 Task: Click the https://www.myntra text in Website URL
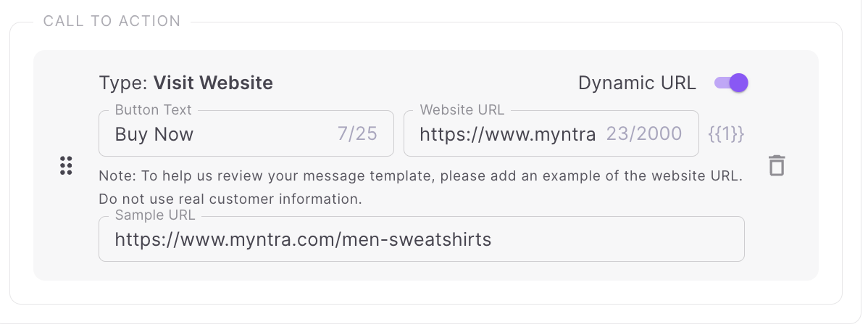tap(507, 134)
